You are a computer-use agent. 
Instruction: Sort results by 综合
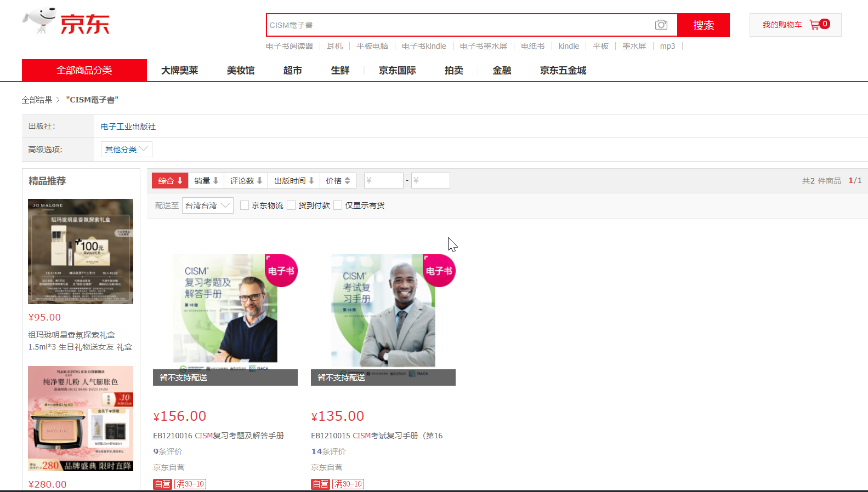(170, 181)
